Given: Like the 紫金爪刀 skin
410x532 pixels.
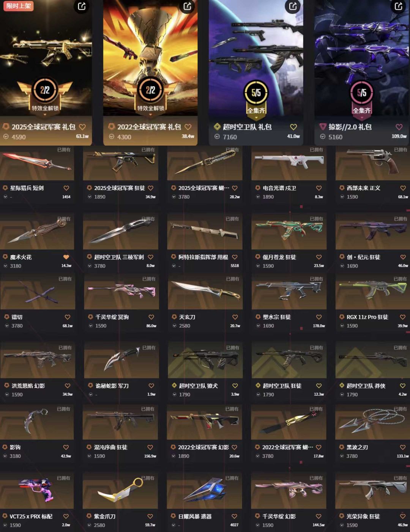Looking at the screenshot, I should [150, 516].
